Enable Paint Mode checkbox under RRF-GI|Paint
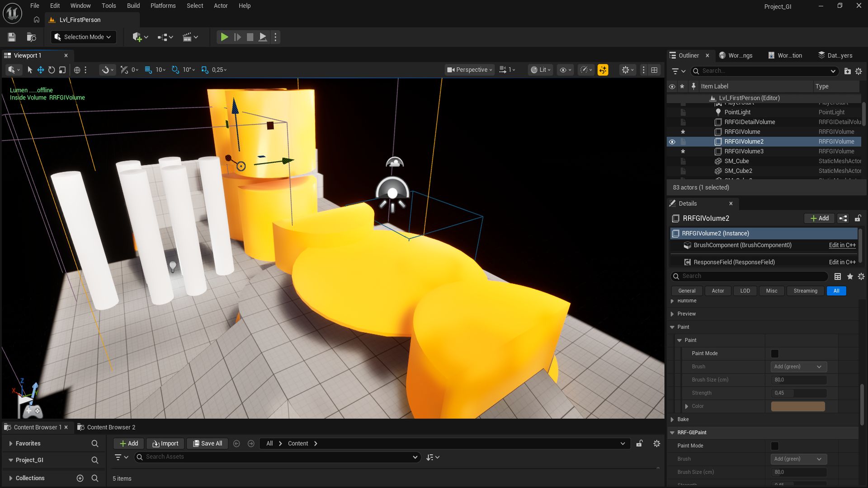Screen dimensions: 868x488 click(x=774, y=446)
